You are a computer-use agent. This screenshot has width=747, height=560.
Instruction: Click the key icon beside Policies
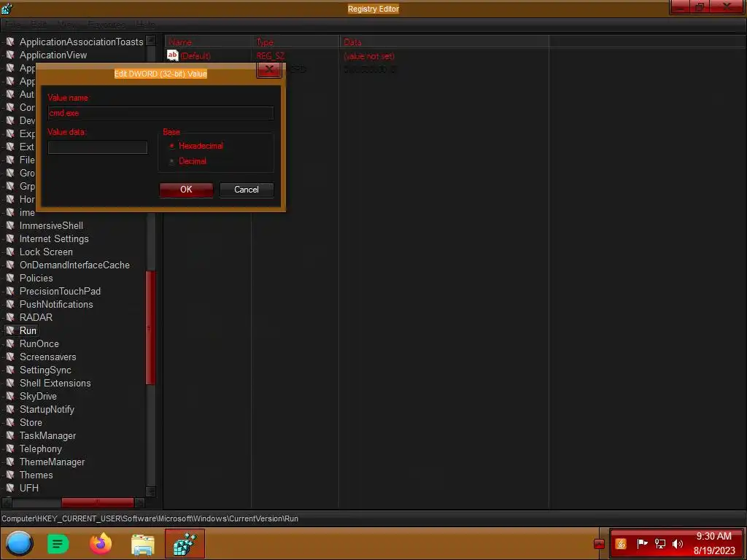(10, 278)
